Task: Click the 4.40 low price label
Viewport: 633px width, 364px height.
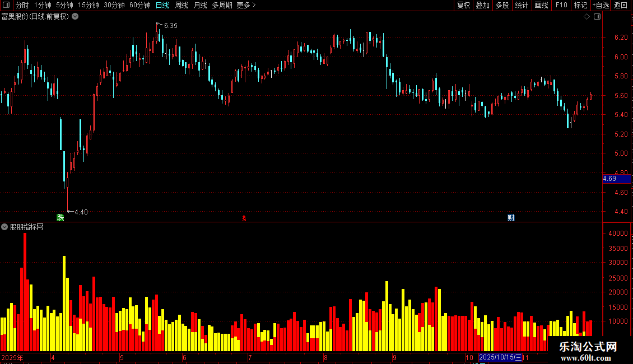Action: [81, 212]
